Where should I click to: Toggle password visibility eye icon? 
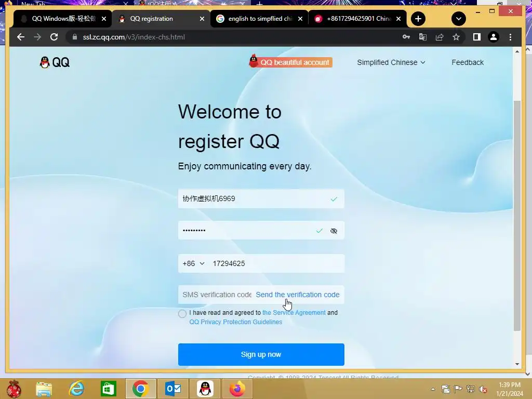tap(334, 231)
